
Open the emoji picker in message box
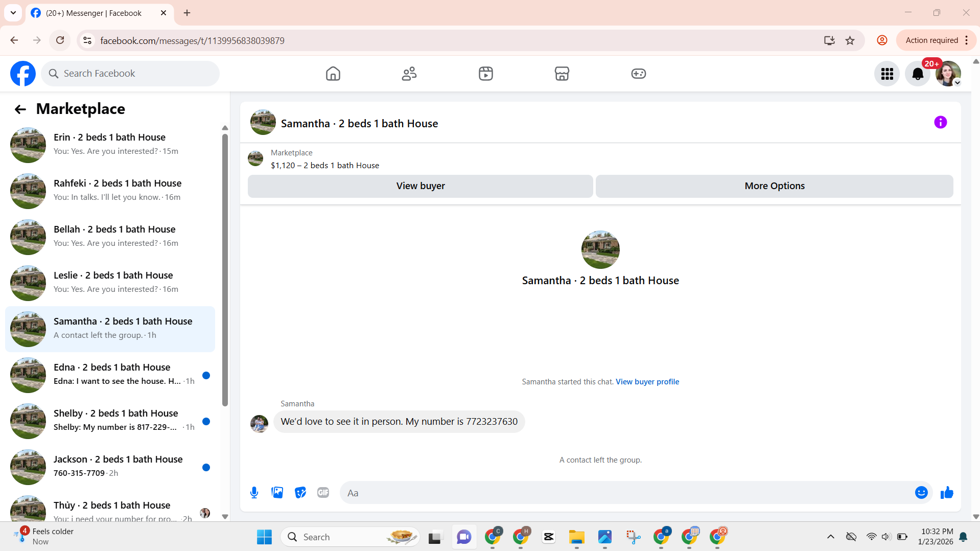(921, 493)
